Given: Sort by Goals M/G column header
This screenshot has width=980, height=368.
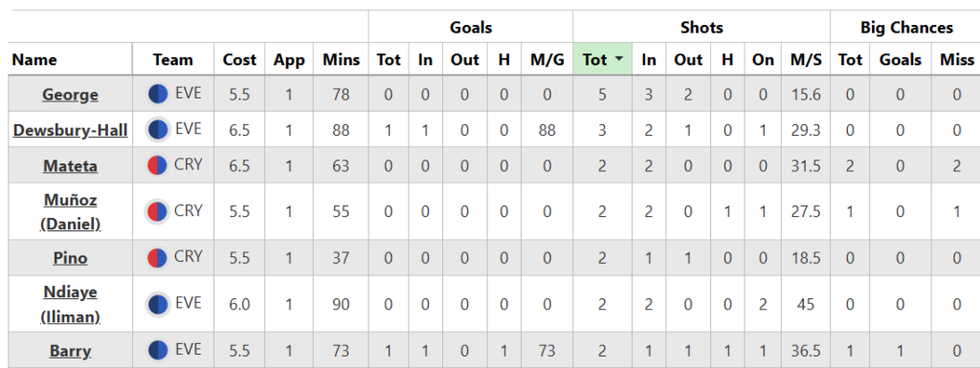Looking at the screenshot, I should click(x=546, y=60).
